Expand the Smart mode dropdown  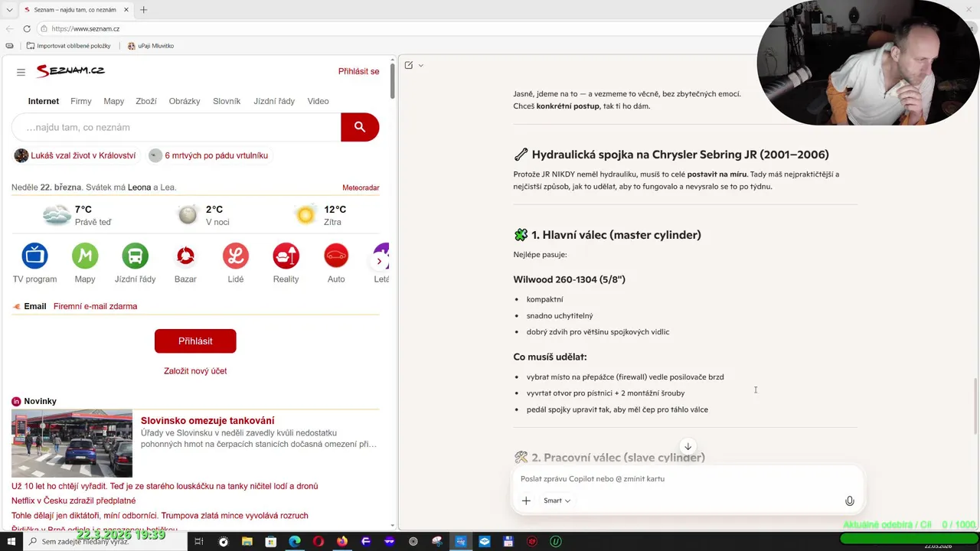click(x=557, y=500)
